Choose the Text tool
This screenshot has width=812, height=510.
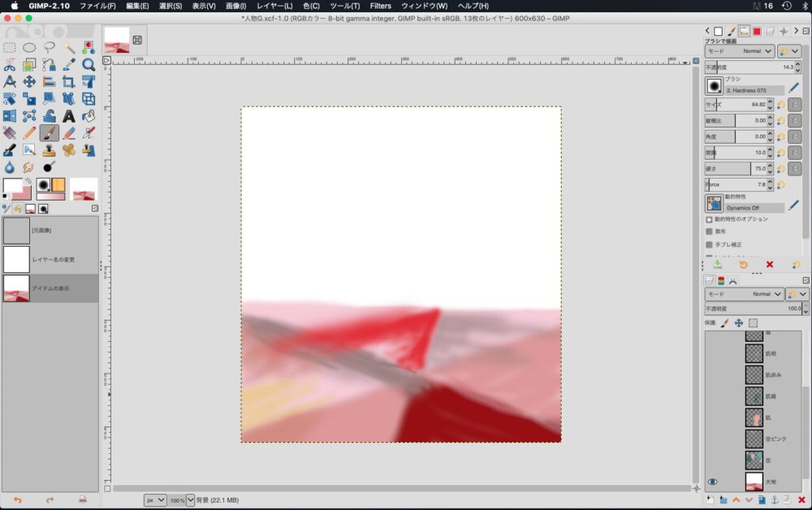[69, 116]
